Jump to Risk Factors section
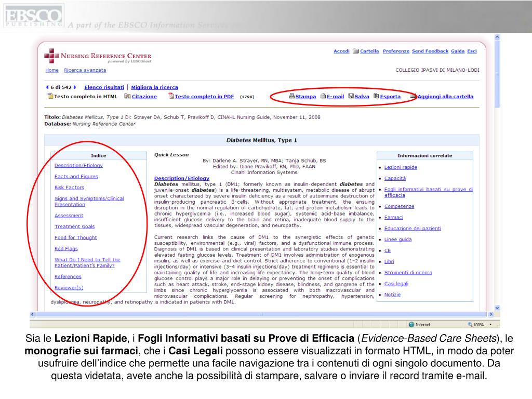The height and width of the screenshot is (399, 532). pyautogui.click(x=69, y=187)
